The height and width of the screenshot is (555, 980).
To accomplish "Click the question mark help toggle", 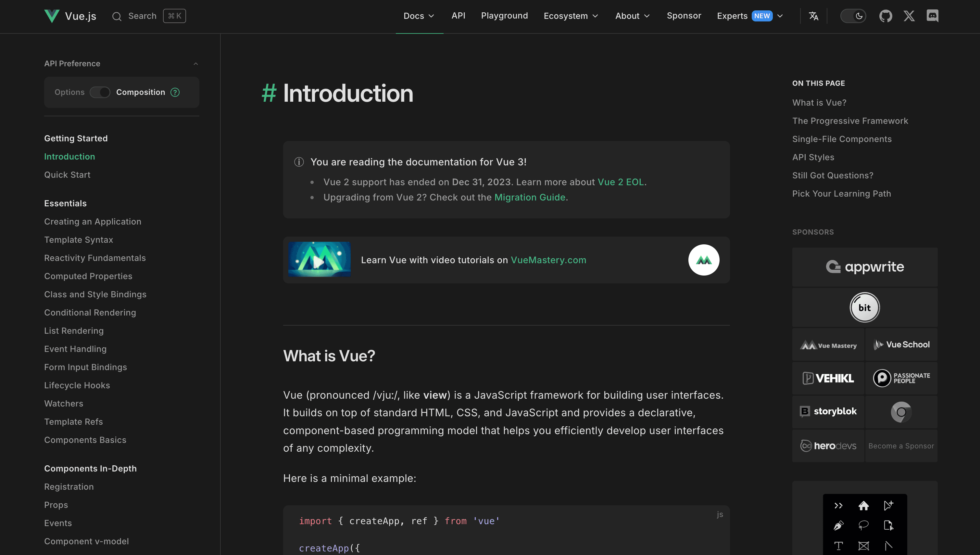I will [x=174, y=92].
